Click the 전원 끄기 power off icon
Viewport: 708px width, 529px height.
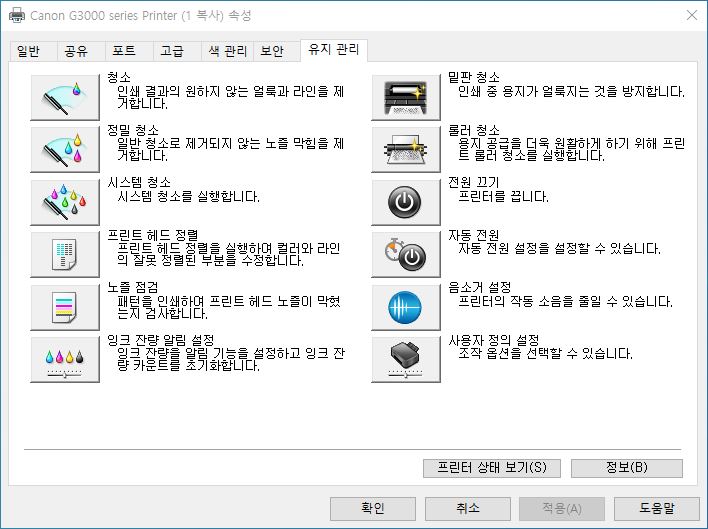405,202
